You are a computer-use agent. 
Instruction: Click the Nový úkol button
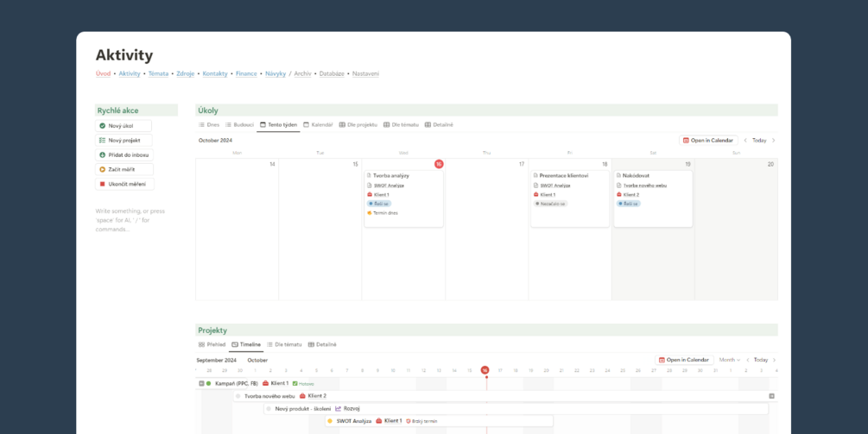pyautogui.click(x=124, y=126)
